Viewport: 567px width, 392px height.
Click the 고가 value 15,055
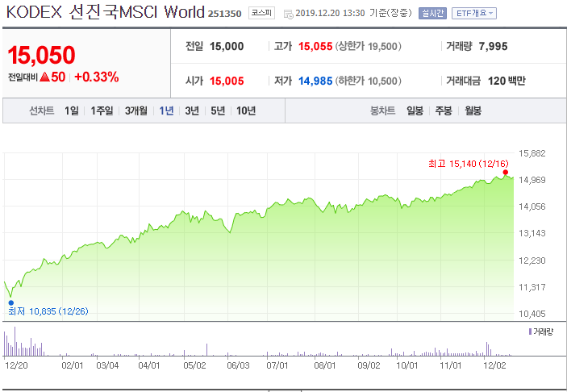[315, 46]
